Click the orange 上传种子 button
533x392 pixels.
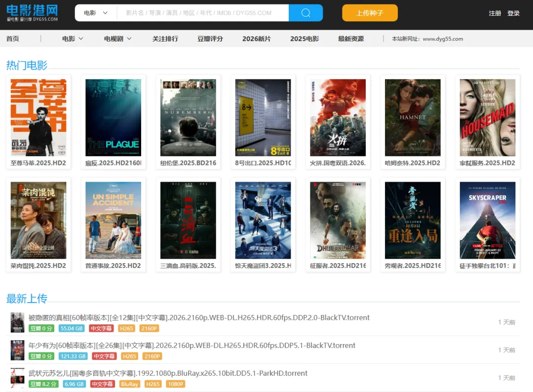(x=370, y=13)
